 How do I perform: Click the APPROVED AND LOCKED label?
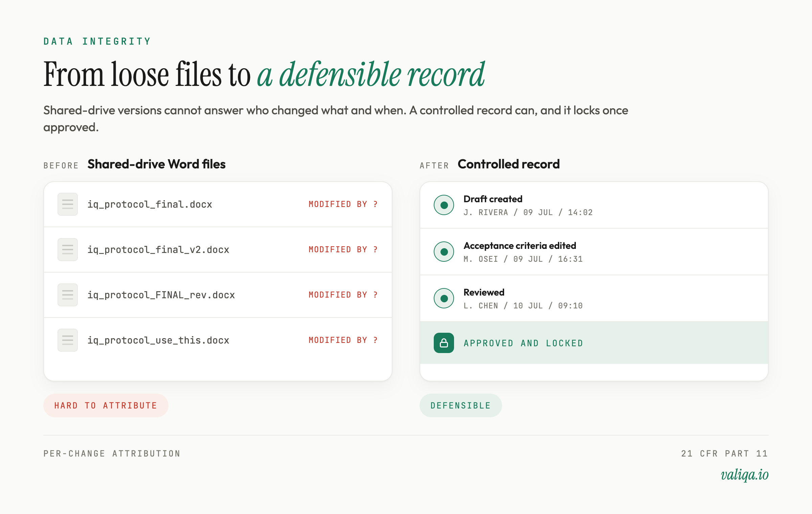tap(523, 343)
